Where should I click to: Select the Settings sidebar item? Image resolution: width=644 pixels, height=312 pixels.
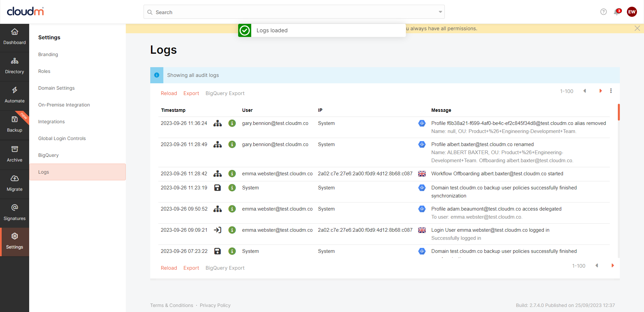14,242
